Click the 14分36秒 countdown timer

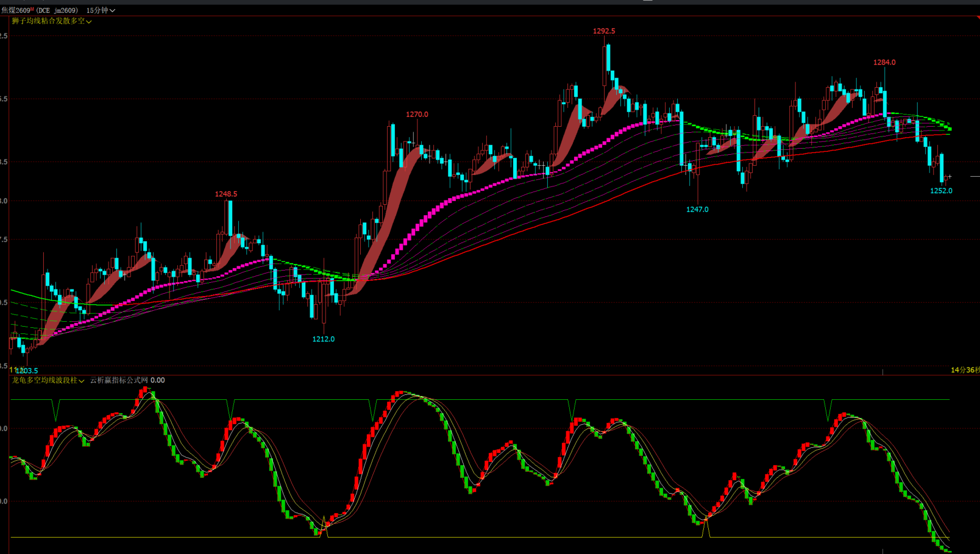coord(964,370)
